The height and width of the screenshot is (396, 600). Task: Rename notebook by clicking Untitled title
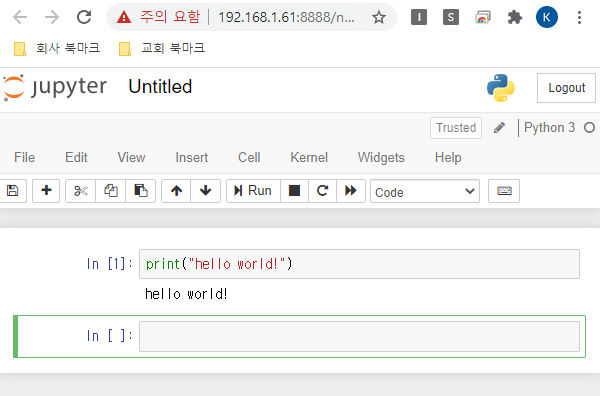click(x=160, y=86)
